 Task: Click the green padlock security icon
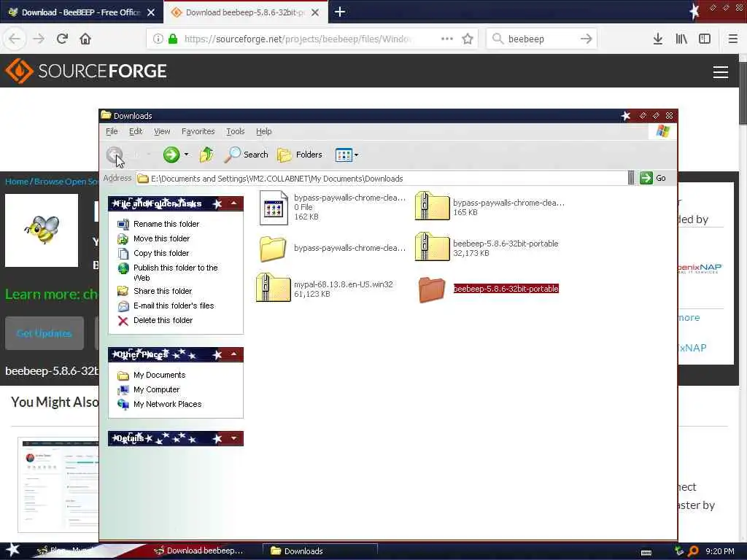coord(173,39)
